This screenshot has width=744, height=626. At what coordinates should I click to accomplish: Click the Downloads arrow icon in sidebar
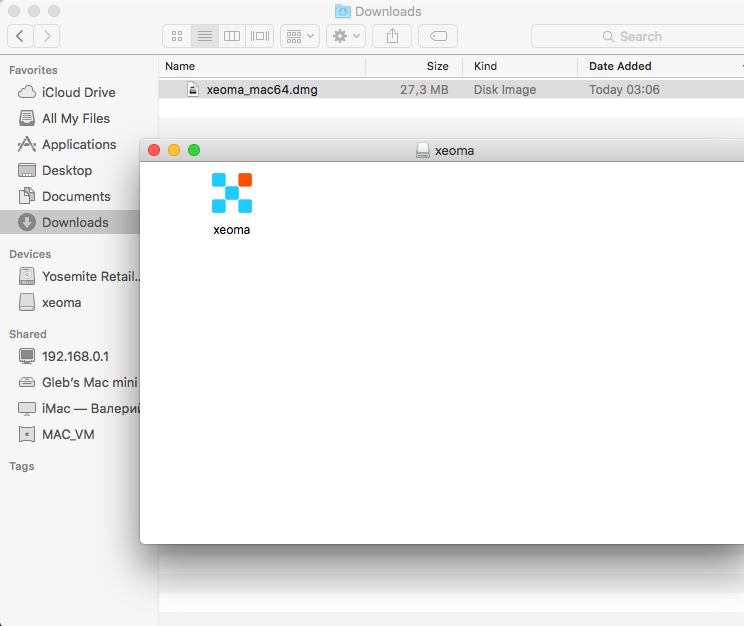click(27, 222)
